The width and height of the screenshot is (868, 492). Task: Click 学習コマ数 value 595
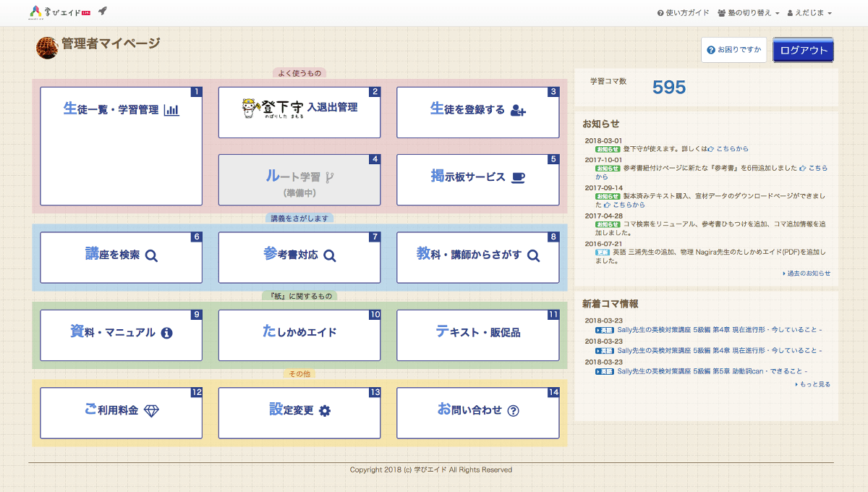(669, 88)
